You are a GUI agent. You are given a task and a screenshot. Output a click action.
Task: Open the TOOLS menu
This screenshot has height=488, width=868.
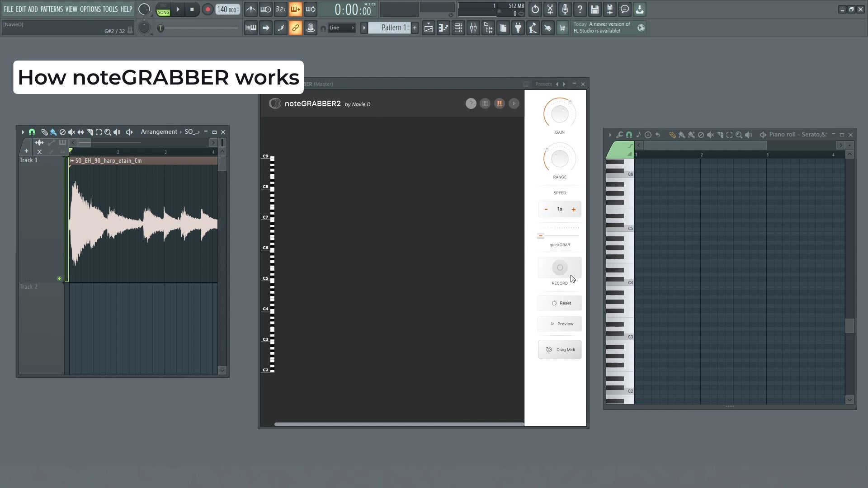110,9
